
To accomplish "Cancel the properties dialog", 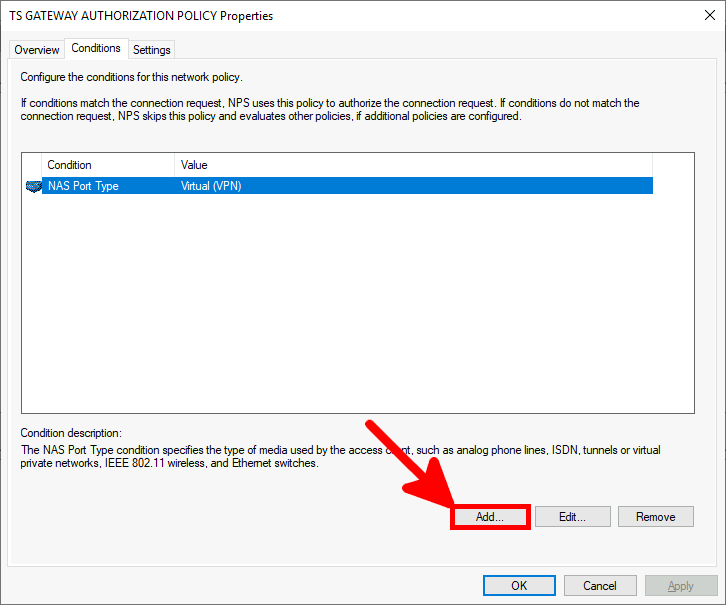I will point(600,586).
